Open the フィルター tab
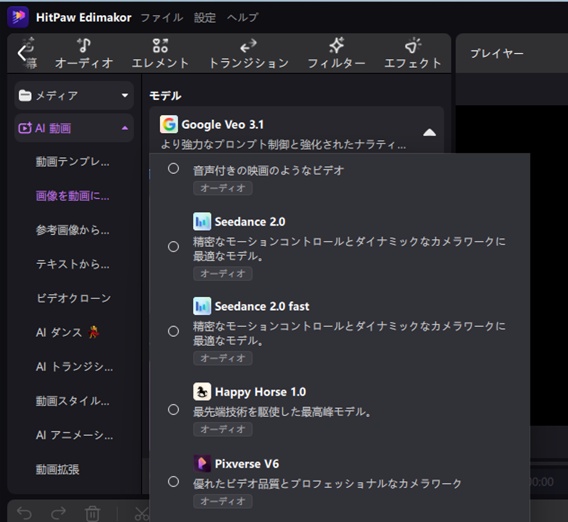568x522 pixels. click(x=336, y=54)
